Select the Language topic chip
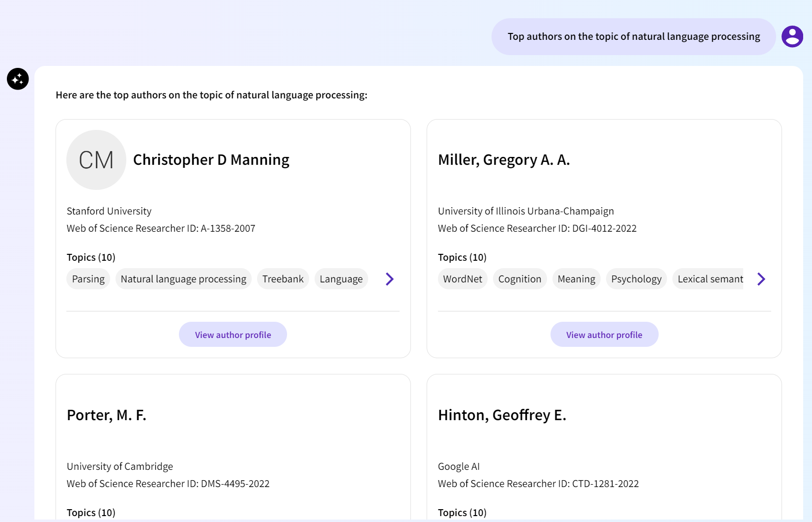Screen dimensions: 812x522 click(341, 279)
